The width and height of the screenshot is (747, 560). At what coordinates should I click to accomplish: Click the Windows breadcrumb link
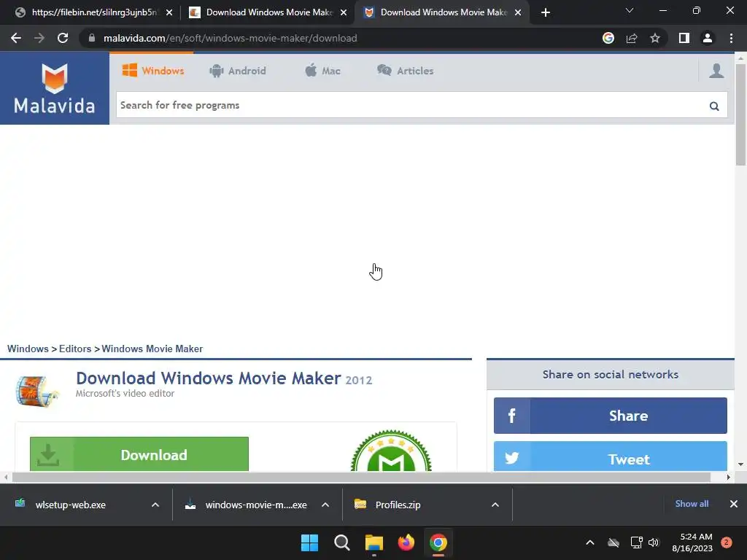pos(28,349)
